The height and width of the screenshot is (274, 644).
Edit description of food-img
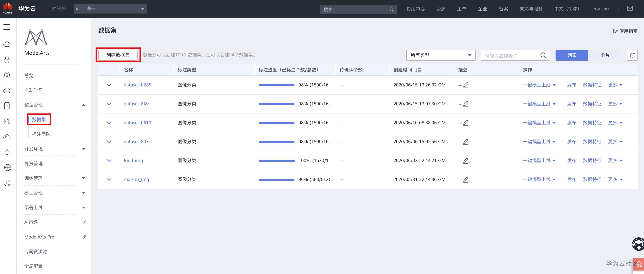pos(466,161)
